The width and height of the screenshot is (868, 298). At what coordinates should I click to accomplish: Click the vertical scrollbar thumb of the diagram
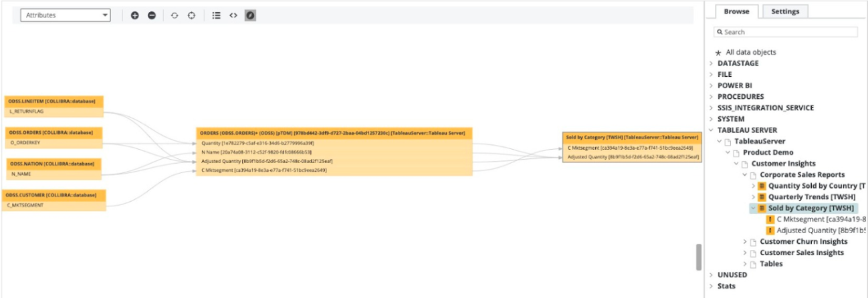[699, 257]
